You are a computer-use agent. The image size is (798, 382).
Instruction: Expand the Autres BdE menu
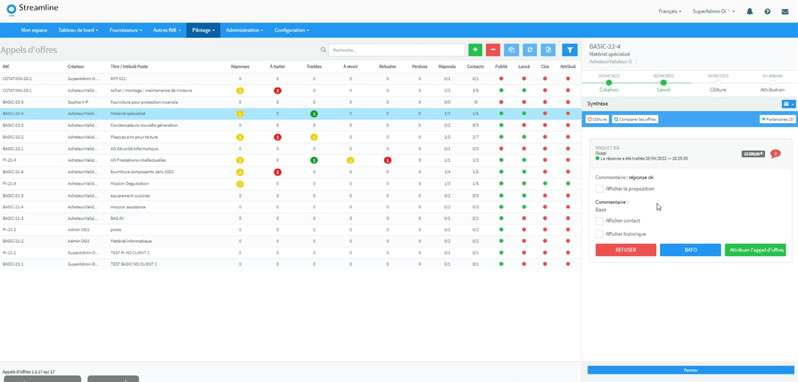[x=167, y=31]
